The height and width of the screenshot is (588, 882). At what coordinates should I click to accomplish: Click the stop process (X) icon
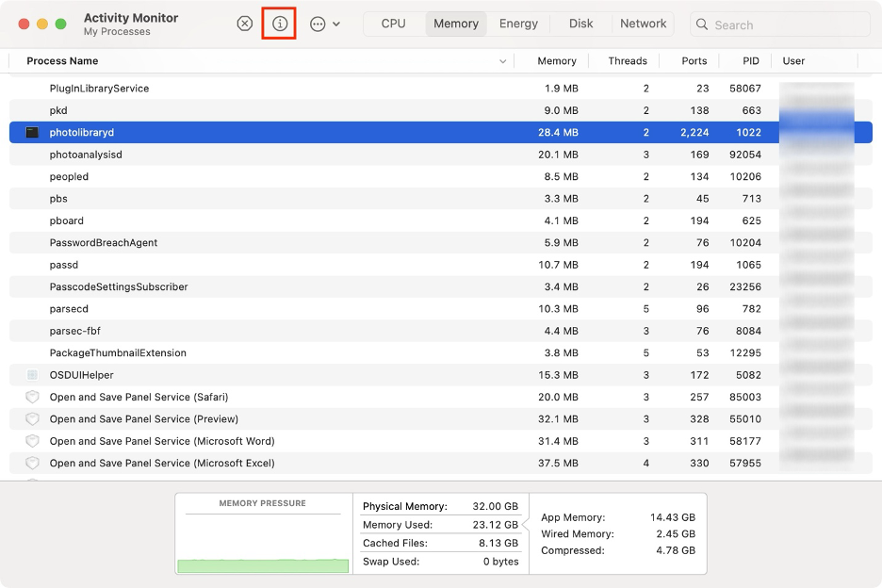click(244, 24)
